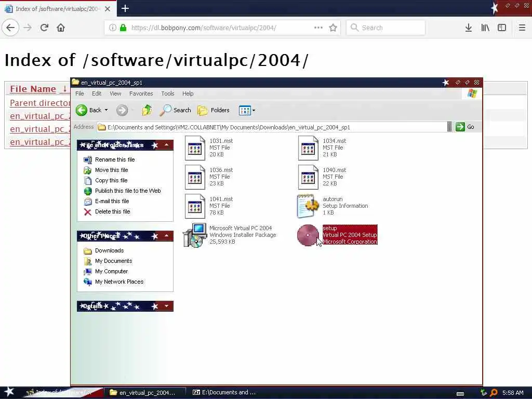Switch to en_virtual_pc_2004 taskbar button
Image resolution: width=532 pixels, height=399 pixels.
point(145,393)
